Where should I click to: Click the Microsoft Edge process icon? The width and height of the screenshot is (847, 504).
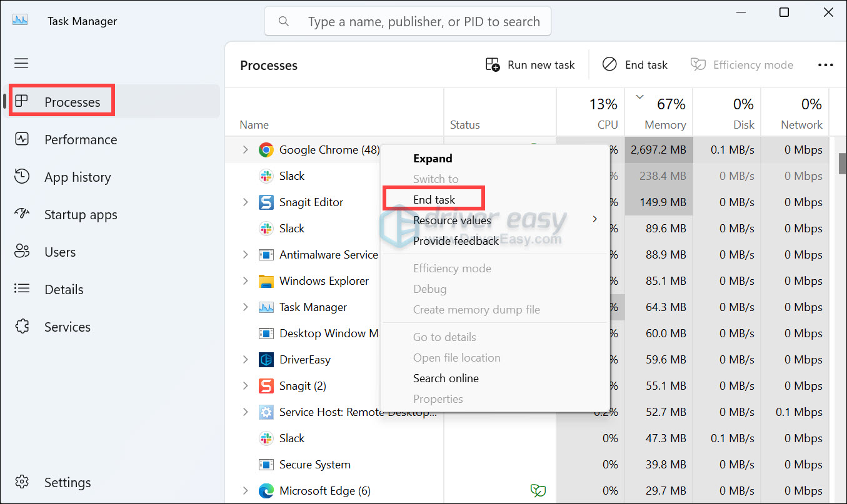[x=266, y=491]
